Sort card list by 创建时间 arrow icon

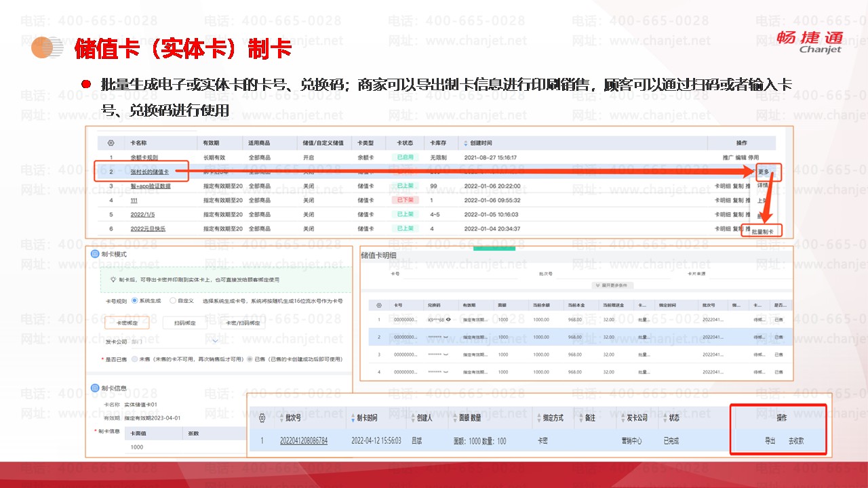tap(465, 143)
